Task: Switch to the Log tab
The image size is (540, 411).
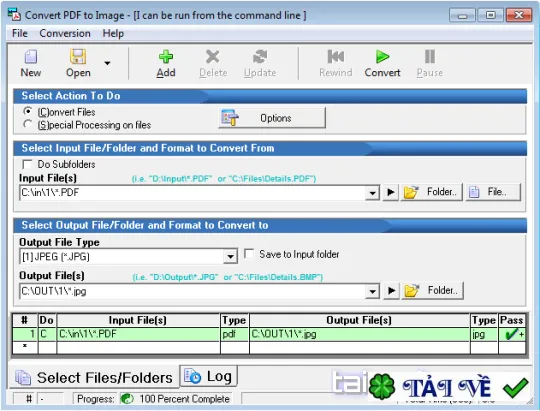Action: tap(209, 376)
